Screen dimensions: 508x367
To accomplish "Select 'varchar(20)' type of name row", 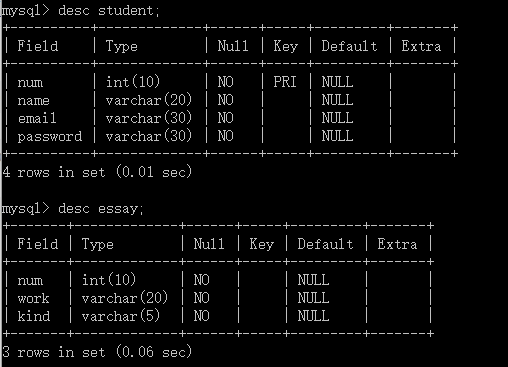I will tap(149, 100).
